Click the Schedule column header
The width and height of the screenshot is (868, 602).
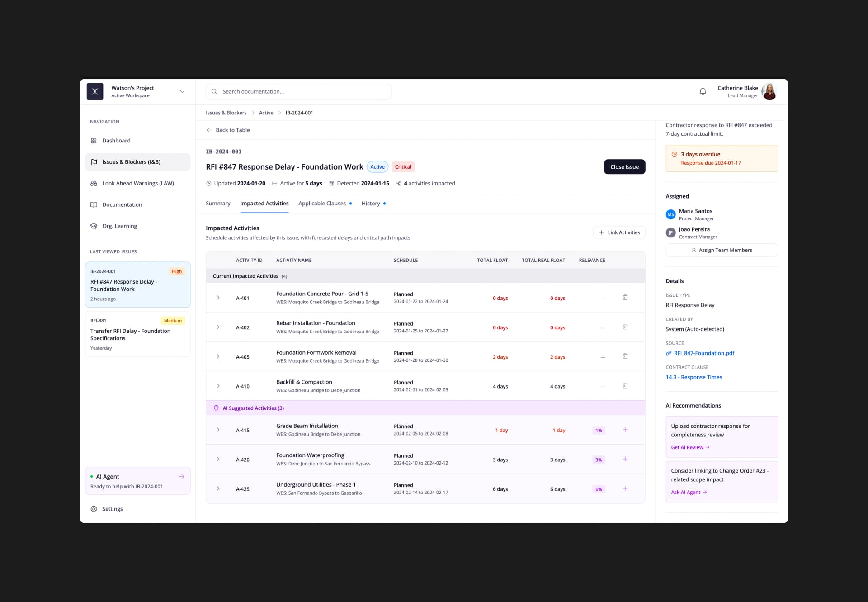pyautogui.click(x=406, y=261)
